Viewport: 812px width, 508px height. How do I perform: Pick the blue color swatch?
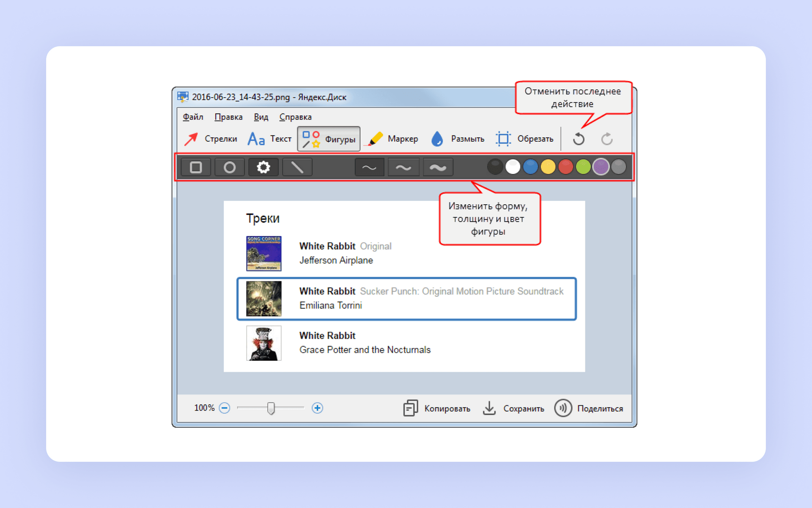[530, 167]
